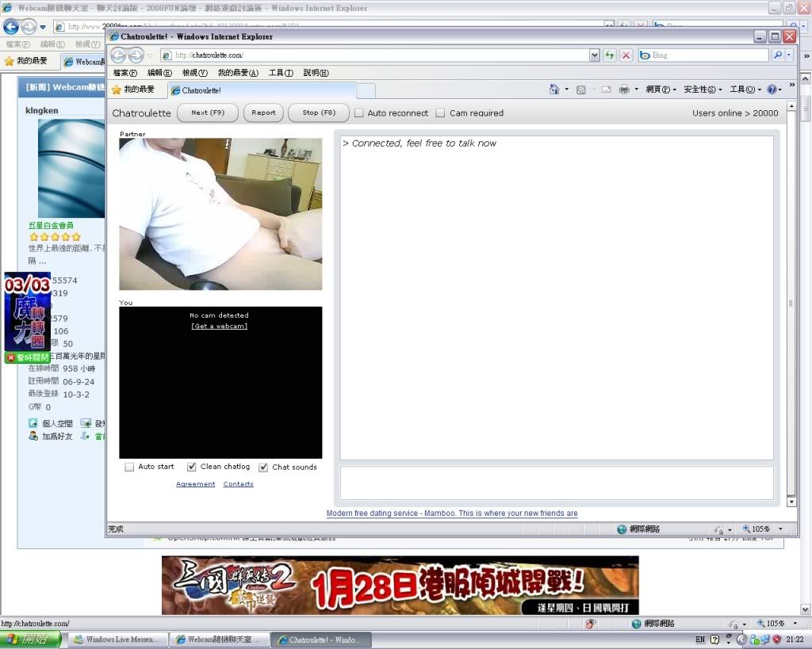Click the chat message input box
Screen dimensions: 812x649
pos(556,483)
